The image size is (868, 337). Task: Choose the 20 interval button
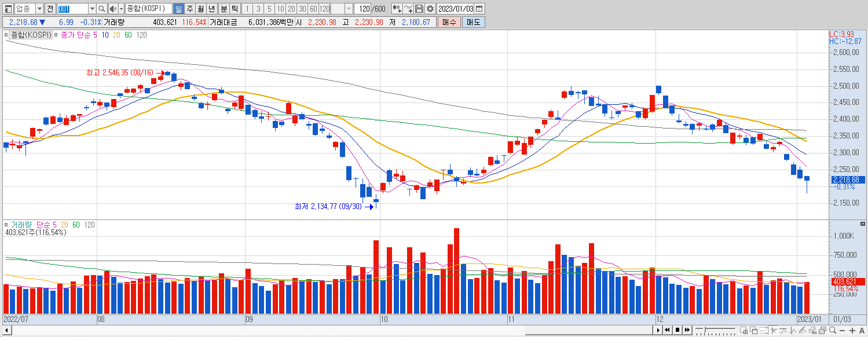pyautogui.click(x=291, y=9)
